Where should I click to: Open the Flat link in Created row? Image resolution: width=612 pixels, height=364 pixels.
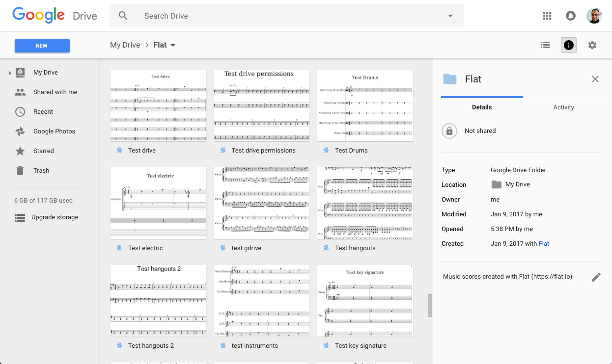click(544, 243)
